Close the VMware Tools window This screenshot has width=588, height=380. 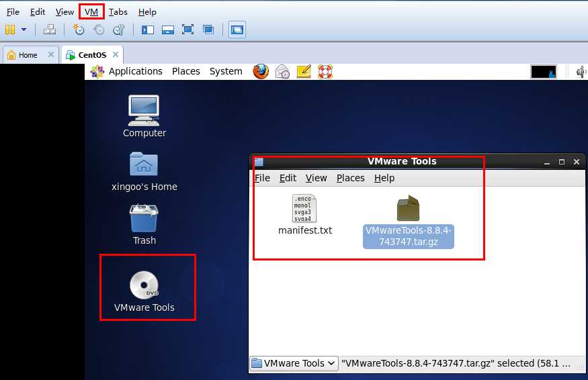click(x=577, y=162)
